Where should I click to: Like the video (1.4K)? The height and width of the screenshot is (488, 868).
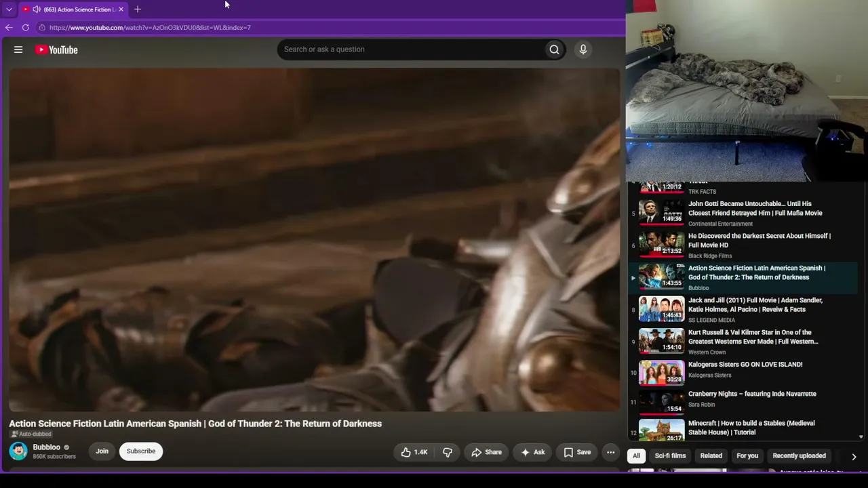[414, 452]
